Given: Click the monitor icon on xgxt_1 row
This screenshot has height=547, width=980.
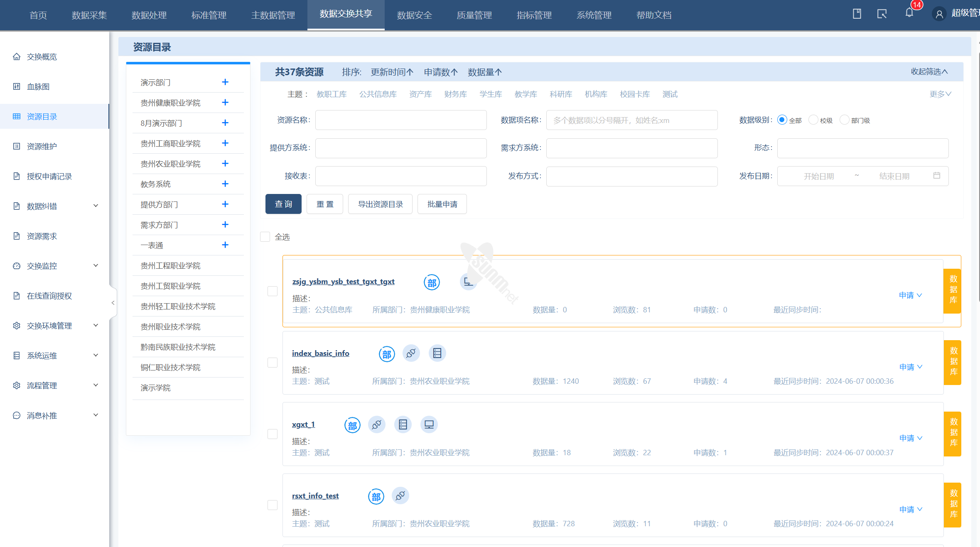Looking at the screenshot, I should [429, 424].
